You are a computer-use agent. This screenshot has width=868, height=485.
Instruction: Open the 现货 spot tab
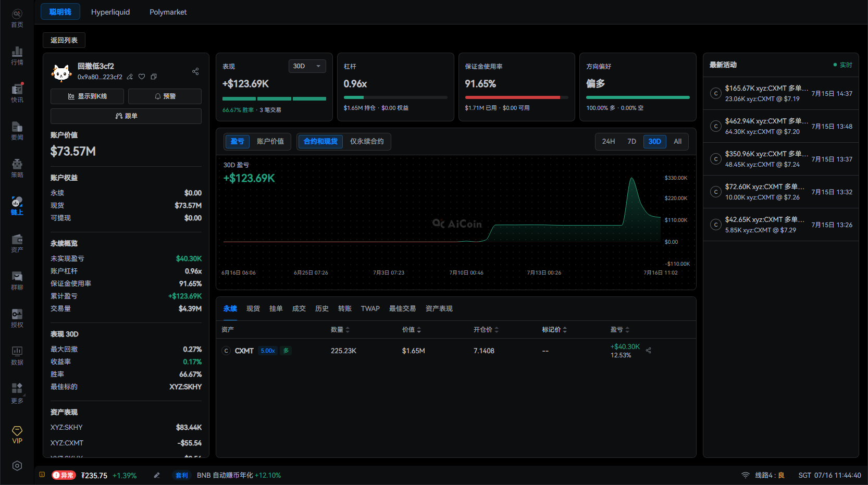pyautogui.click(x=253, y=309)
